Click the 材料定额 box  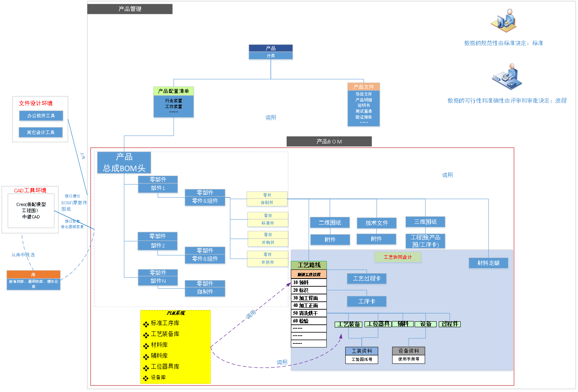(488, 263)
